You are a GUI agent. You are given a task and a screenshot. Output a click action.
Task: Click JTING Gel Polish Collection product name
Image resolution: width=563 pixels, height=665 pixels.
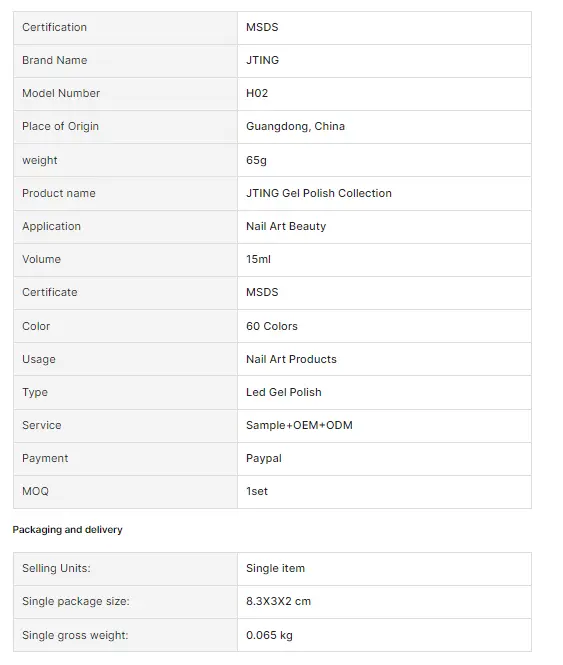[319, 193]
